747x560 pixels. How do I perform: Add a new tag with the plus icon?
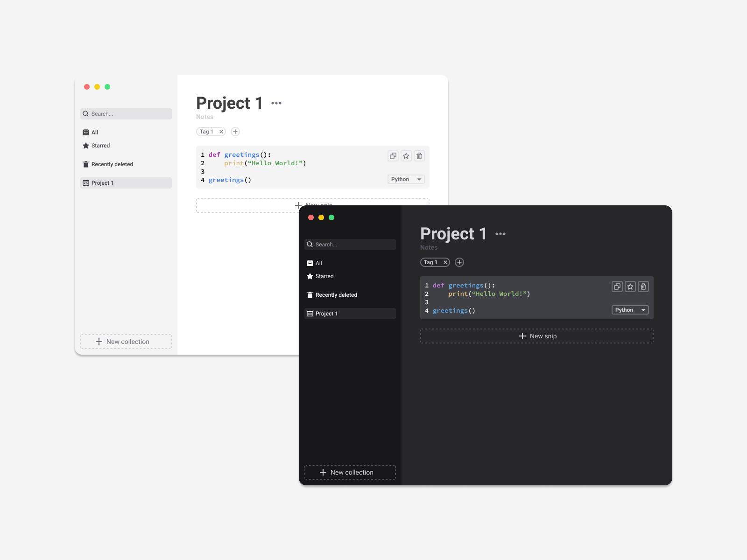[x=235, y=132]
